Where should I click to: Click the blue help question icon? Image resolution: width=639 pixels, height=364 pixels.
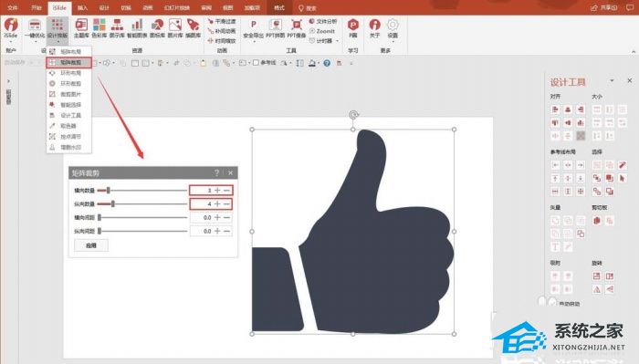327,63
